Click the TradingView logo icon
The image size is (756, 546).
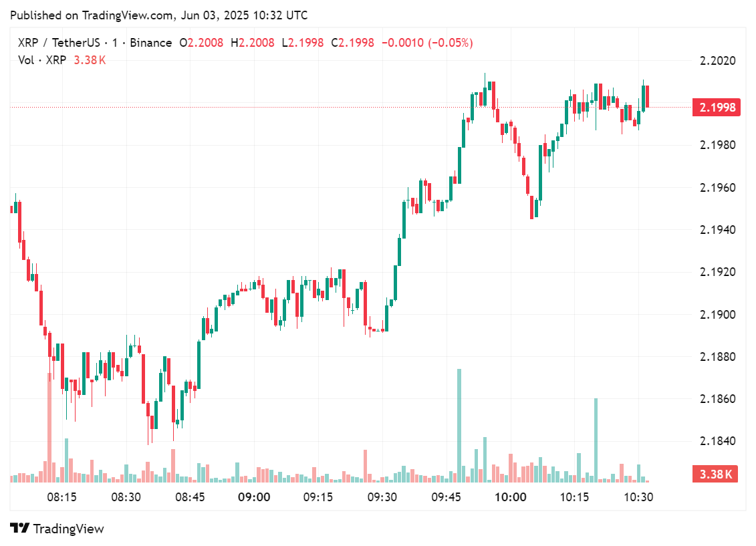[19, 529]
